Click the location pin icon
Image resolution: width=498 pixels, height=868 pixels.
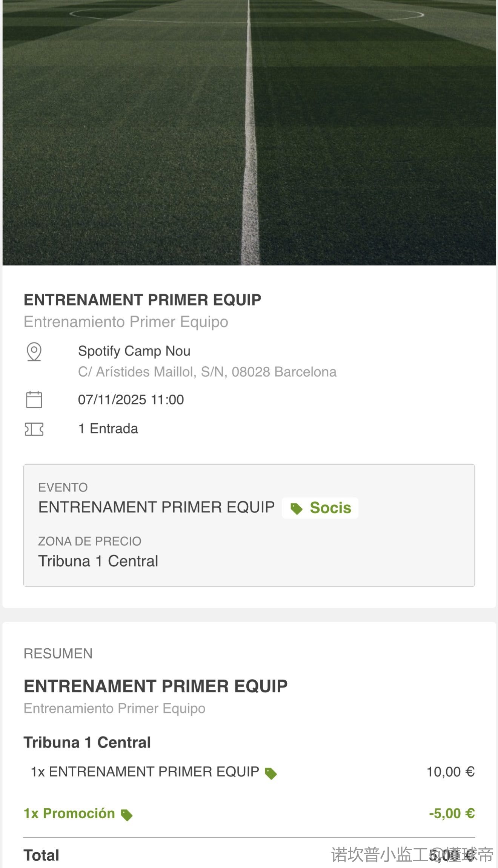click(x=34, y=351)
